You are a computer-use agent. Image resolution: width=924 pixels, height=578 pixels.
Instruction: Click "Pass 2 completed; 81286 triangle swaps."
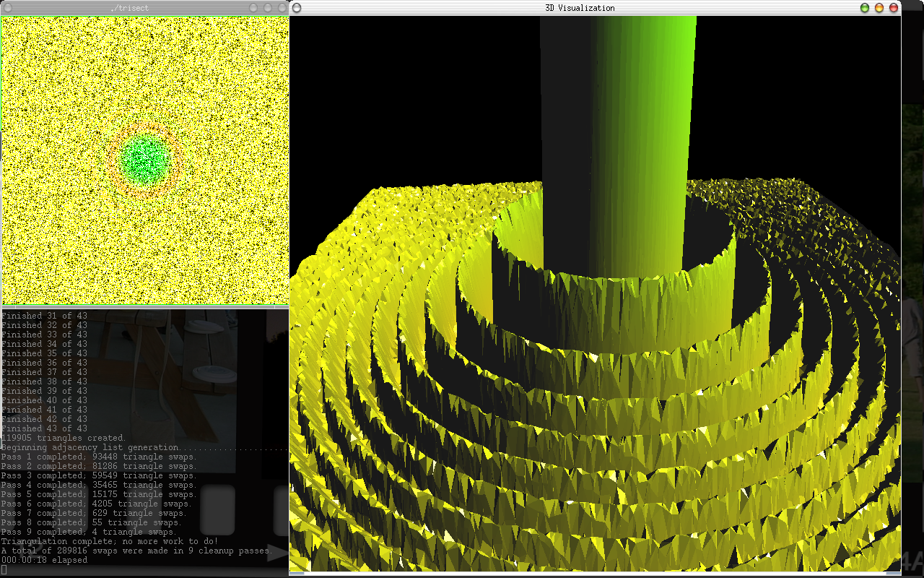click(99, 466)
